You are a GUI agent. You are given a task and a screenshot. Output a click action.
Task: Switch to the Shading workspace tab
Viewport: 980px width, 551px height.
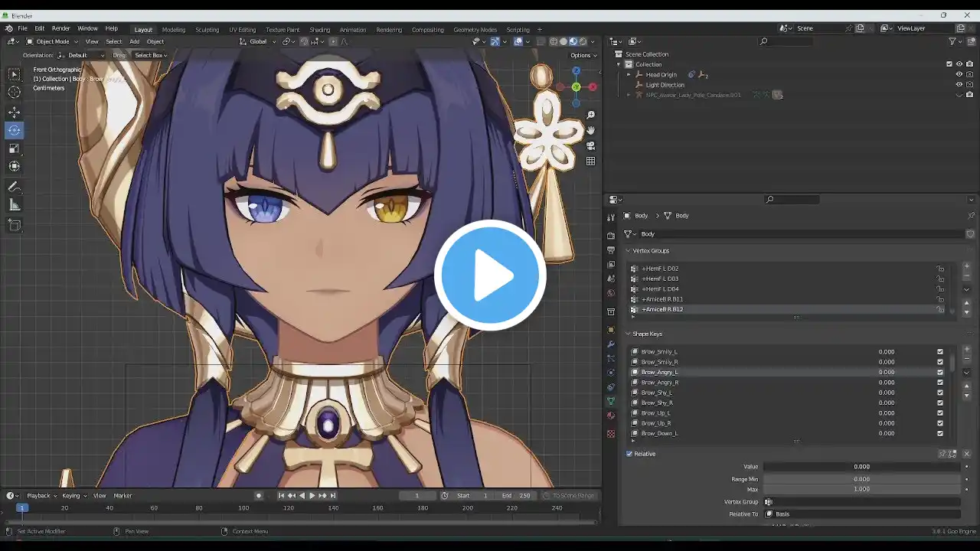[x=320, y=30]
